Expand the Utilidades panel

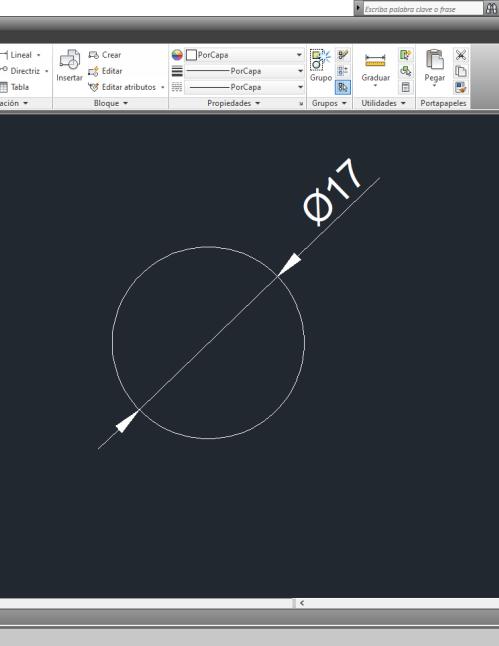(x=383, y=103)
